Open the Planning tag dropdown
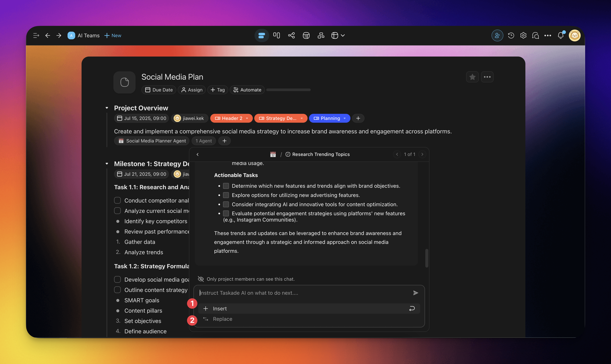The width and height of the screenshot is (611, 364). point(345,118)
